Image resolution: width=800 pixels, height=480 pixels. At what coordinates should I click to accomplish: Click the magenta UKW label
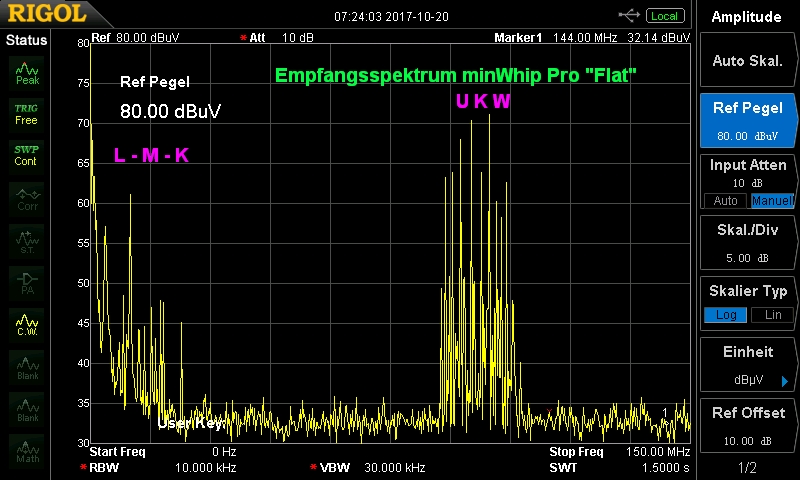coord(483,102)
